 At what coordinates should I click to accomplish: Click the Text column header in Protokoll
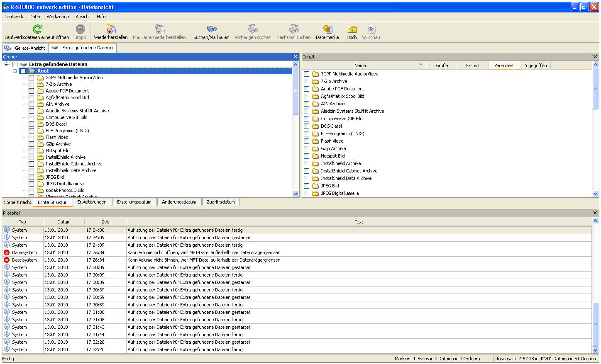click(x=359, y=222)
